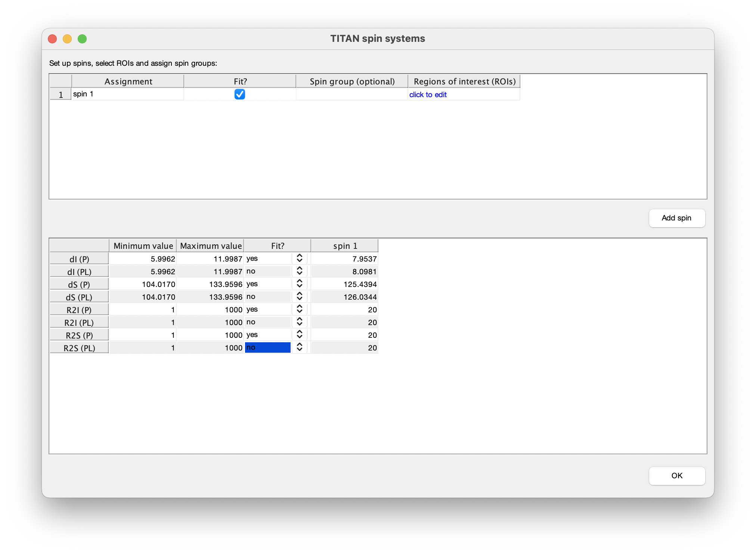Select row header R2S (PL)

click(x=79, y=348)
